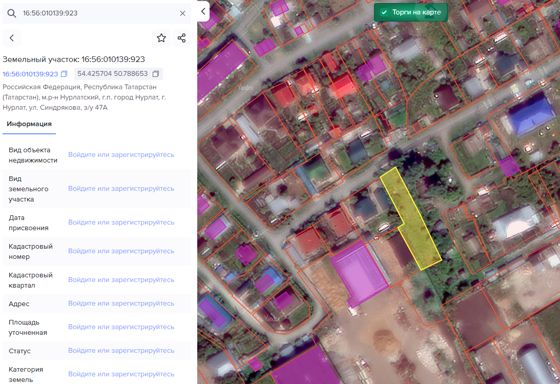This screenshot has height=384, width=560.
Task: Click the cadastral number search field
Action: (x=96, y=13)
